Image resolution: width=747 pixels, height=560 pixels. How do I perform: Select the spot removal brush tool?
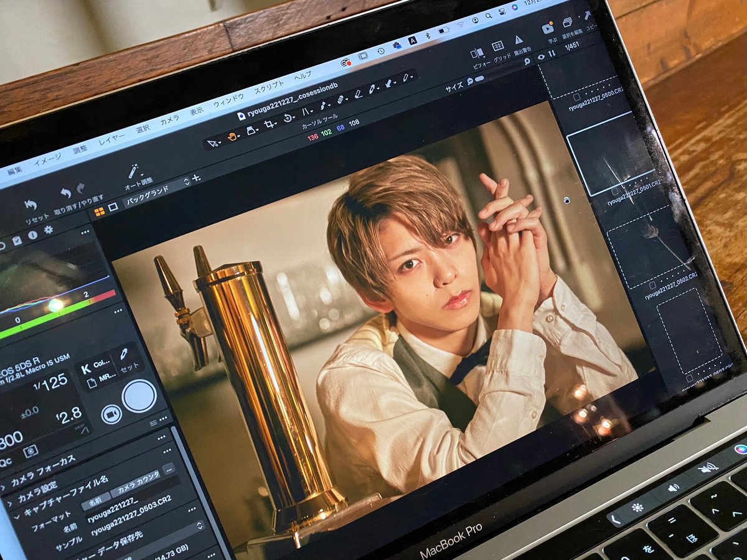324,106
